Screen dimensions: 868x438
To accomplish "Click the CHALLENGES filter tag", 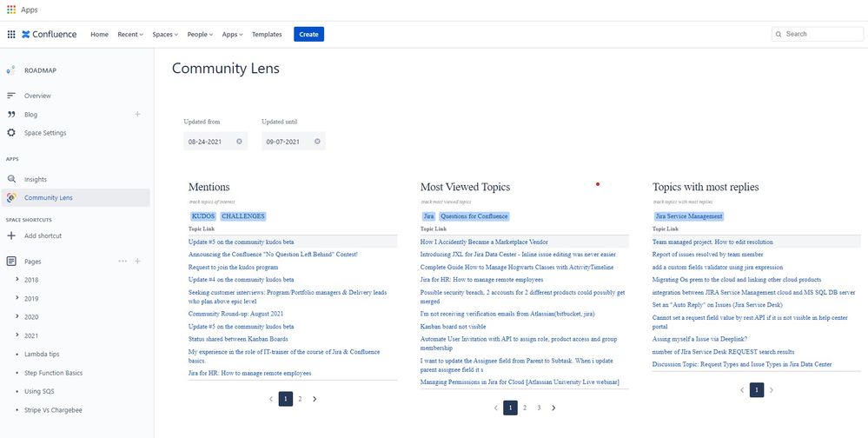I will [243, 216].
